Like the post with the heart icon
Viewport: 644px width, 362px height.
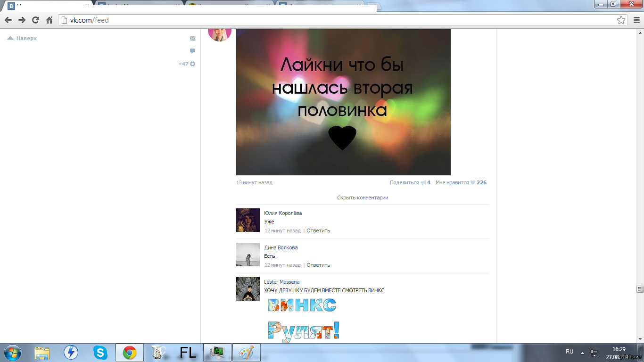473,183
